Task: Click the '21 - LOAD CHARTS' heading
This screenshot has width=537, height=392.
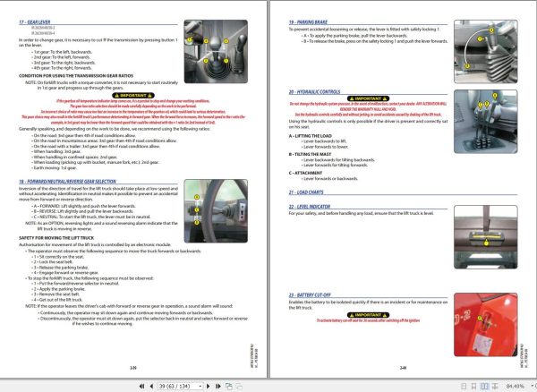Action: click(306, 192)
